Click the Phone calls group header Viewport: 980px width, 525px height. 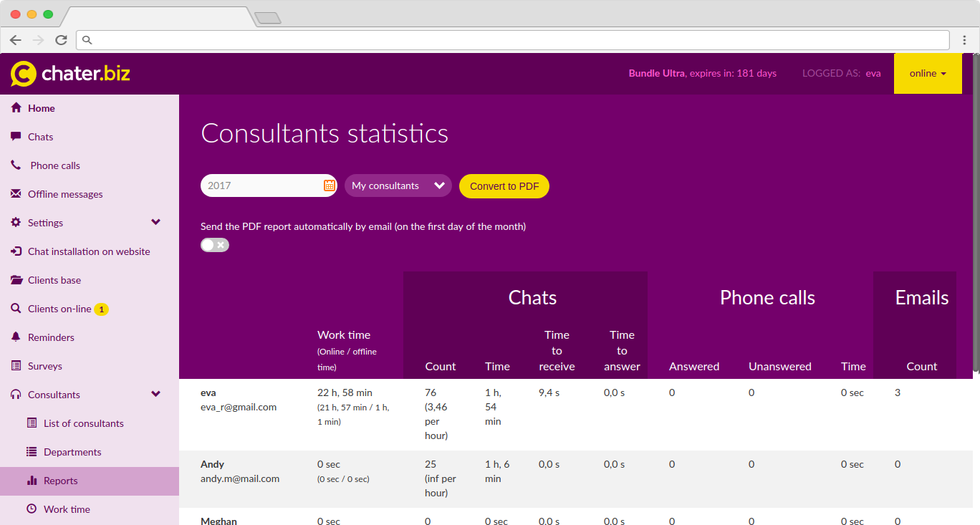click(x=767, y=298)
